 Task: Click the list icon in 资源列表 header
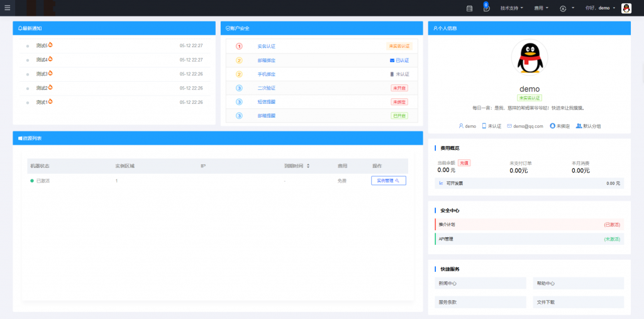tap(20, 138)
